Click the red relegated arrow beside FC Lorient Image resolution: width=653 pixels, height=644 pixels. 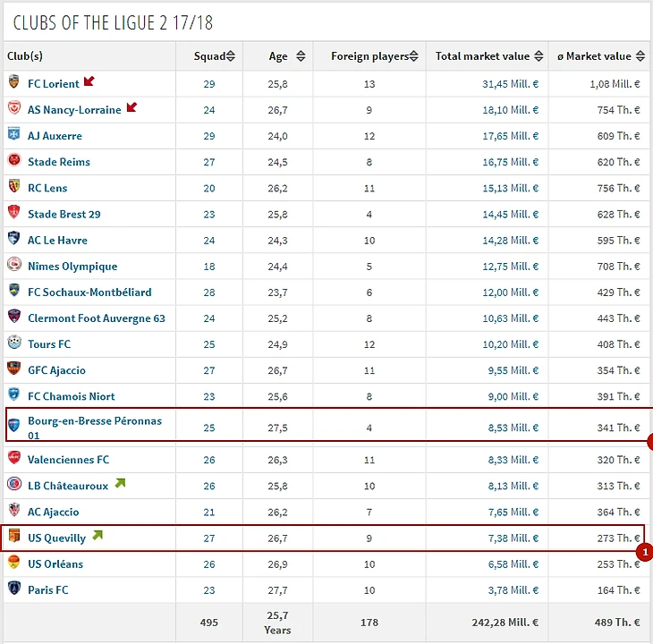(89, 80)
